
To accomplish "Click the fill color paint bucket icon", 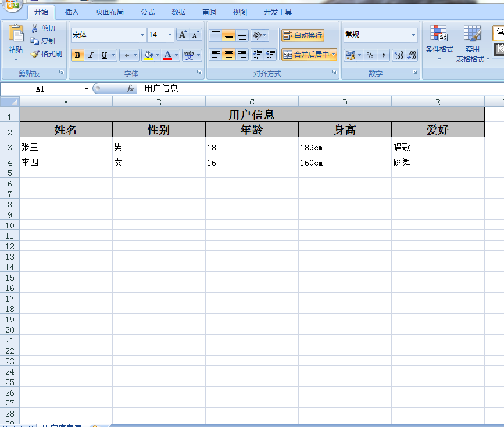I will [148, 55].
